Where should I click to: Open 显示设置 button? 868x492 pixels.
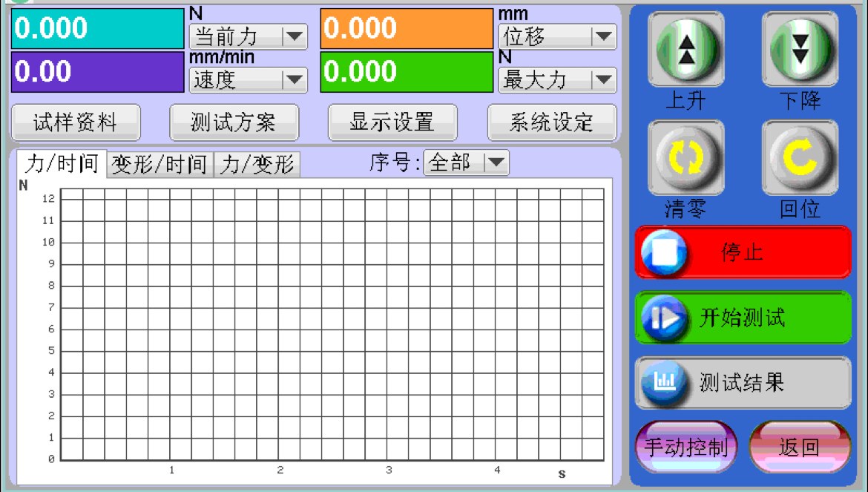tap(392, 122)
